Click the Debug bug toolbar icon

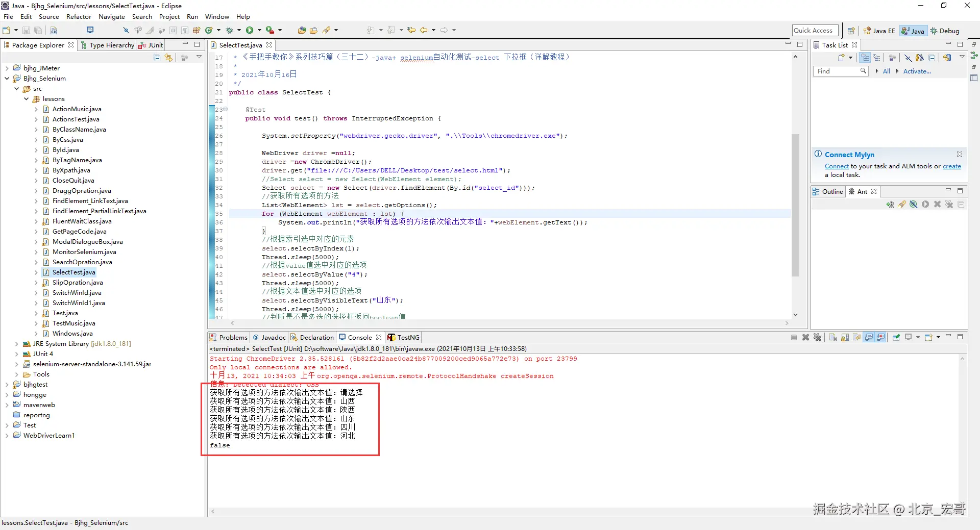pos(229,31)
